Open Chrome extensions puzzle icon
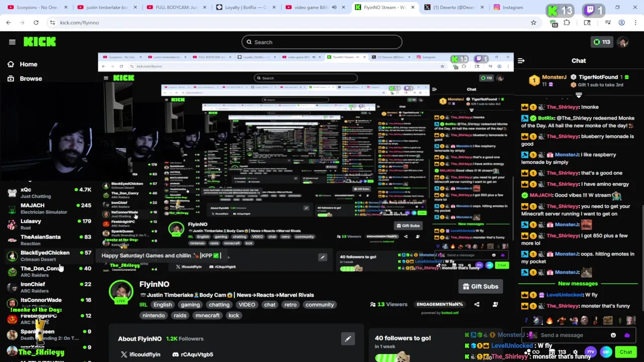644x362 pixels. click(x=567, y=23)
